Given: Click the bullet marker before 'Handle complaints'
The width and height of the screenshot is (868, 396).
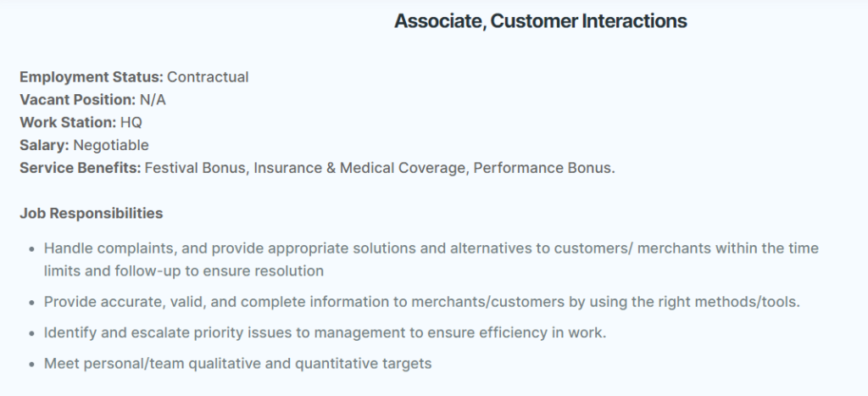Looking at the screenshot, I should [31, 249].
